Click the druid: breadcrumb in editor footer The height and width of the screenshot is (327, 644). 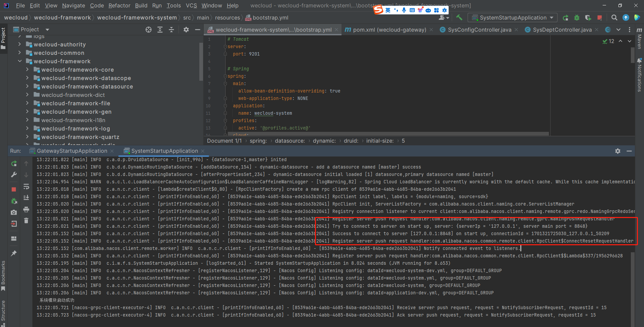351,141
